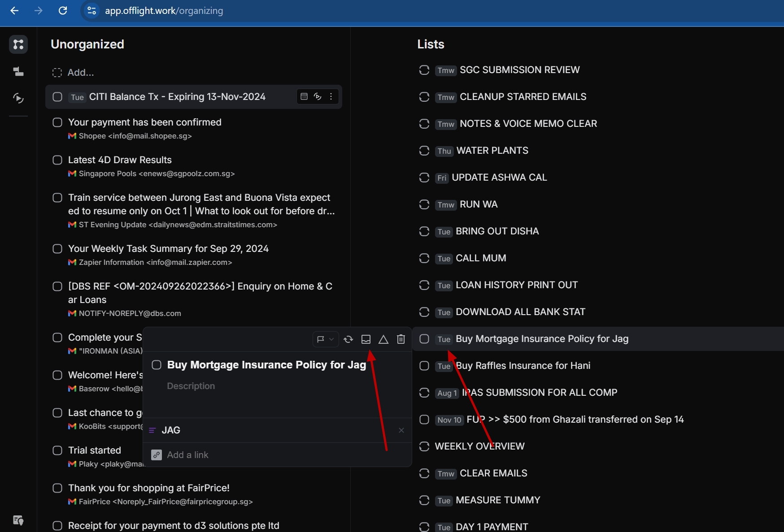Mark Buy Raffles Insurance for Hani done
This screenshot has height=532, width=784.
(424, 366)
